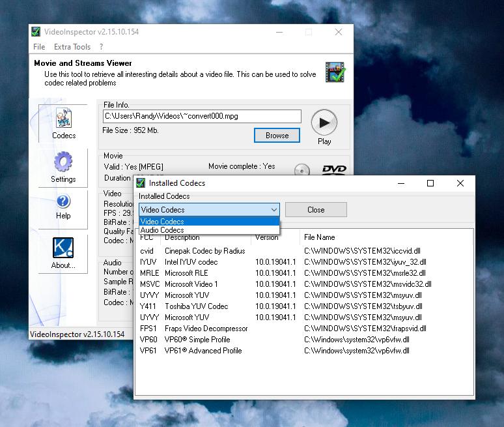Click the frapsvid.dll file name cell

point(365,329)
